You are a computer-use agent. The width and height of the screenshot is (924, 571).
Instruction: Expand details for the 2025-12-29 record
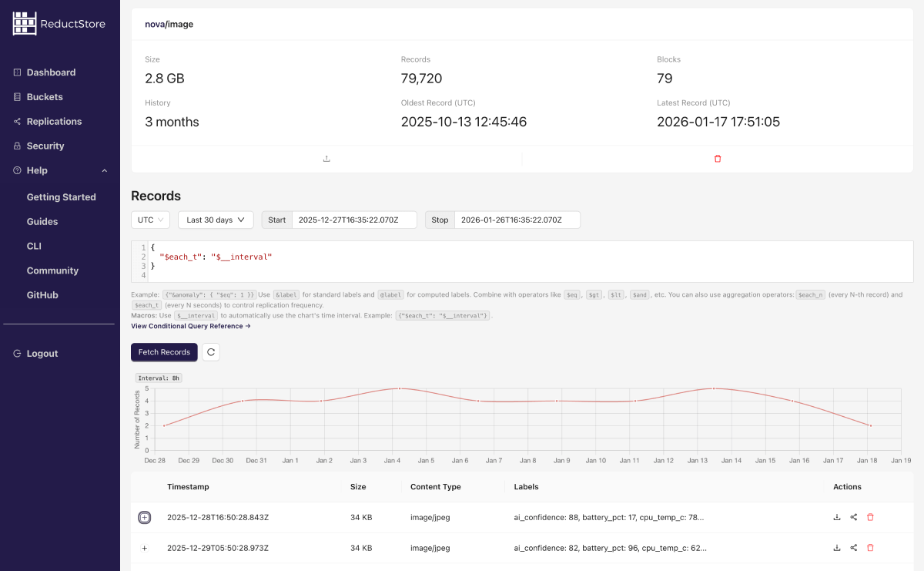pyautogui.click(x=145, y=548)
